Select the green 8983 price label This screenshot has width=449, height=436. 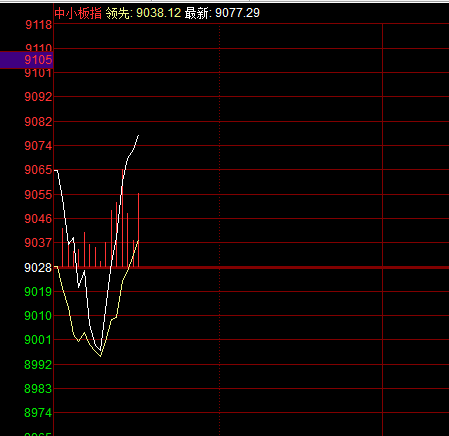coord(38,389)
